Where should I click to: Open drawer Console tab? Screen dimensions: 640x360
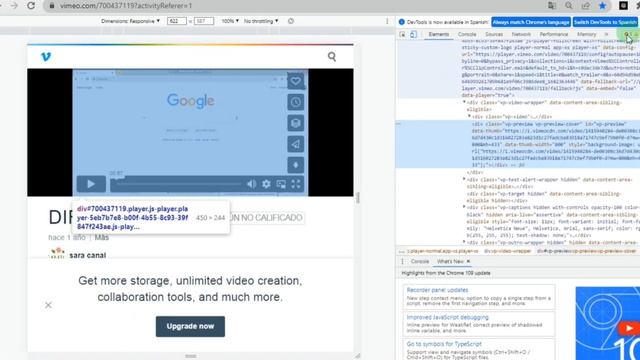tap(420, 261)
